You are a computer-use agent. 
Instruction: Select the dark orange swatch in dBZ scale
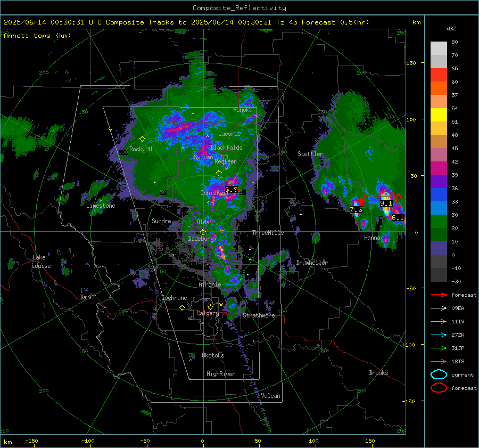click(x=439, y=88)
